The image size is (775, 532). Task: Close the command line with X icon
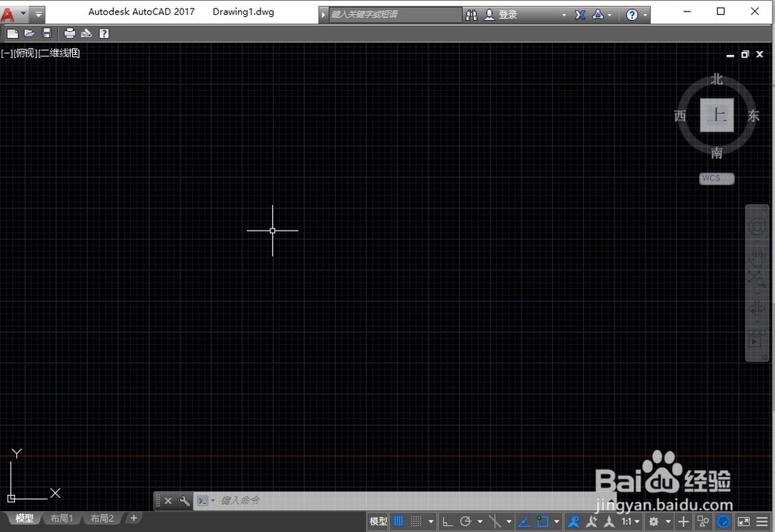click(x=168, y=501)
